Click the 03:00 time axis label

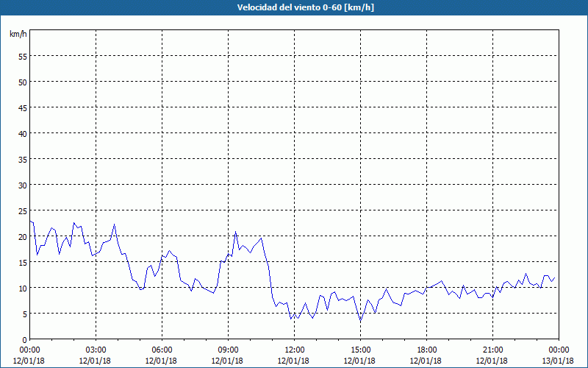tap(96, 350)
